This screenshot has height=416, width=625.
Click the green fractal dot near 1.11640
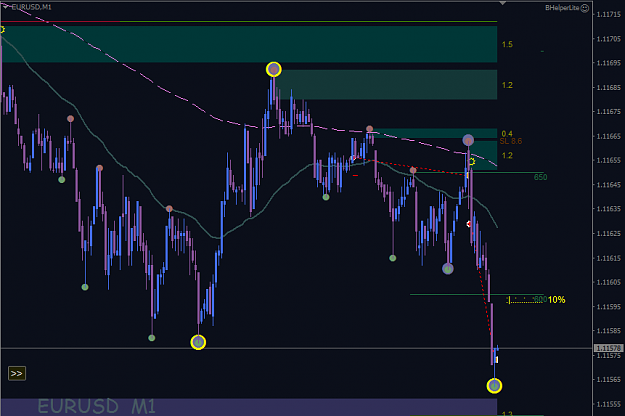click(326, 197)
